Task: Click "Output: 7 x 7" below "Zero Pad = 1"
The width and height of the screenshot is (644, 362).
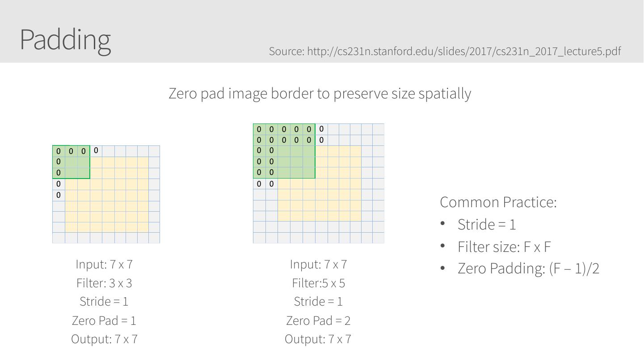Action: click(104, 339)
